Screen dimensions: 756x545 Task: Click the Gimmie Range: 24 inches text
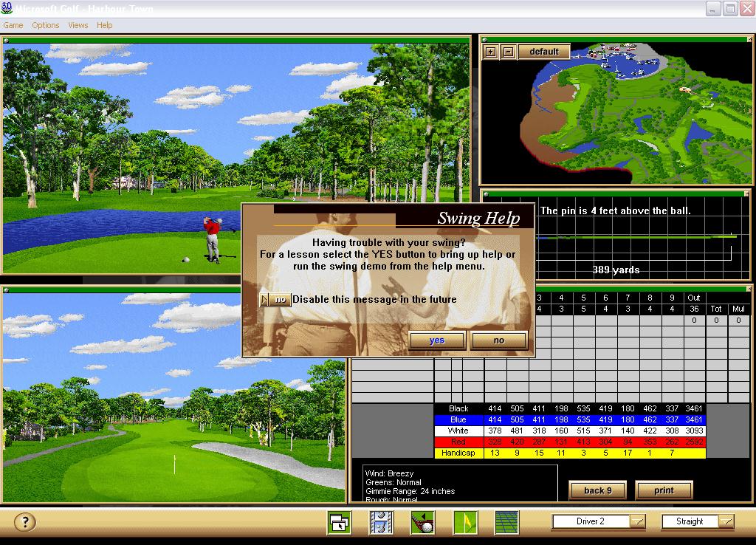410,491
